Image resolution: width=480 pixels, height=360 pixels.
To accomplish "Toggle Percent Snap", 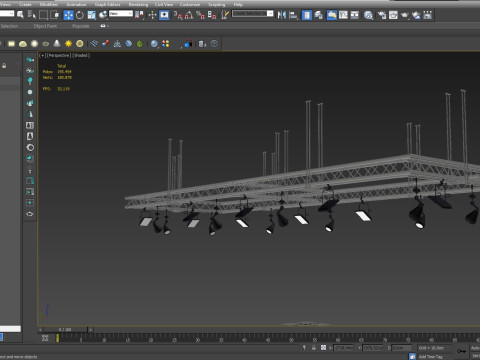I will pyautogui.click(x=200, y=15).
